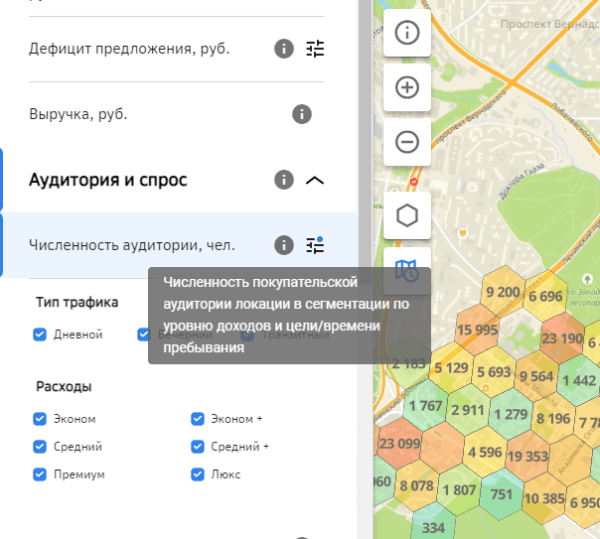This screenshot has width=600, height=539.
Task: Open info for Дефицит предложения
Action: [284, 49]
